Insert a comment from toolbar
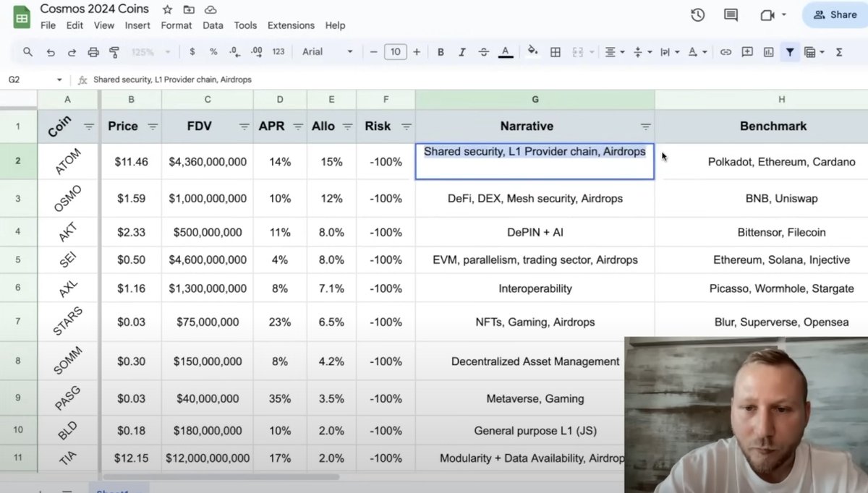Viewport: 868px width, 493px height. 747,52
